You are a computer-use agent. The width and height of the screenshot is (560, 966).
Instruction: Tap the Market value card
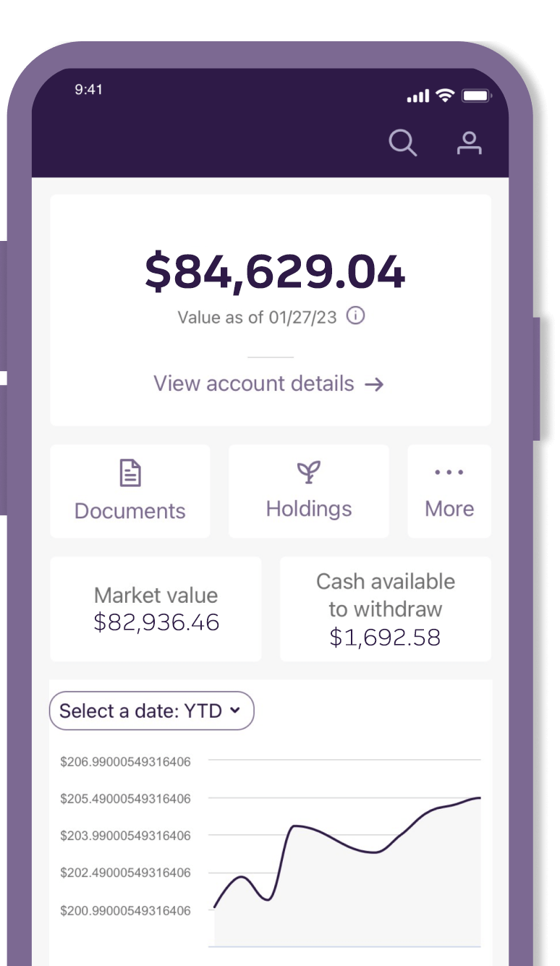pos(156,609)
